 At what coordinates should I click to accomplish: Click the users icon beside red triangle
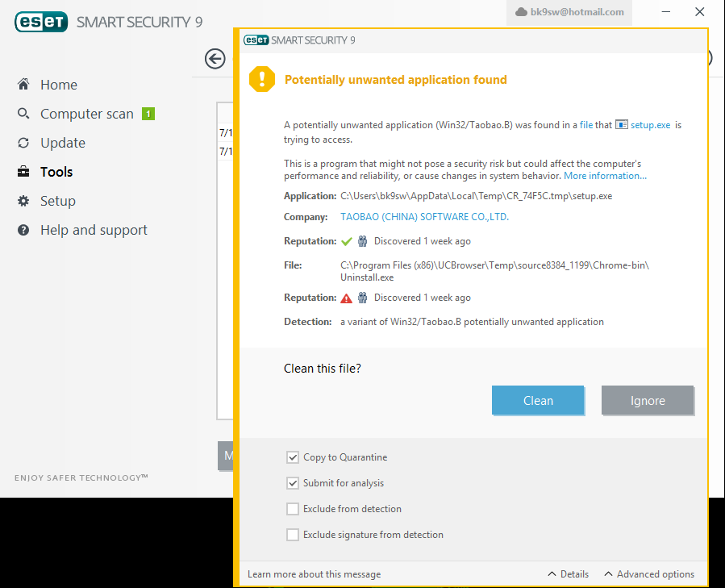[363, 298]
